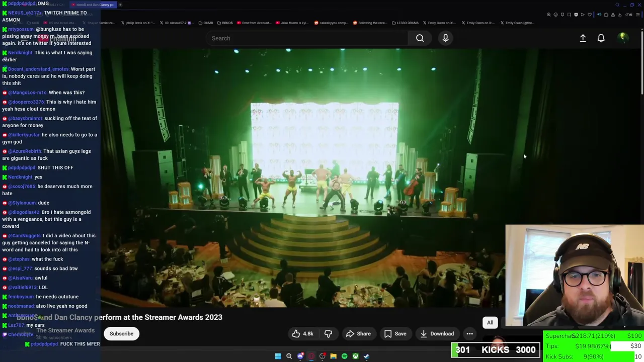Open the OUMB bookmarks folder

coord(206,23)
